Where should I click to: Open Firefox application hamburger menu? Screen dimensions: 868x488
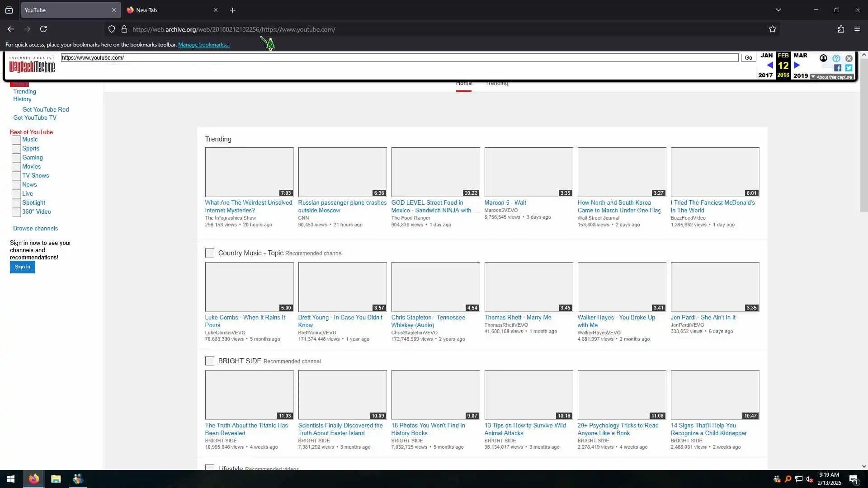857,29
